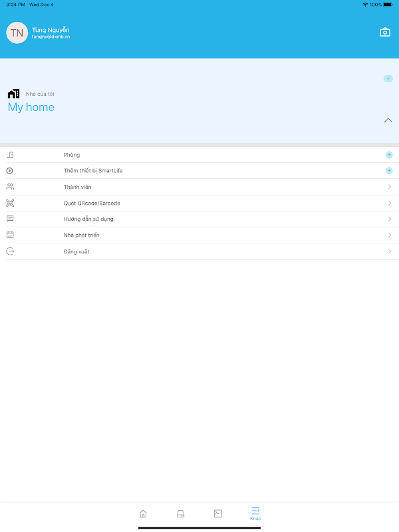Viewport: 399px width, 532px height.
Task: Click the QR code scan icon
Action: click(x=10, y=203)
